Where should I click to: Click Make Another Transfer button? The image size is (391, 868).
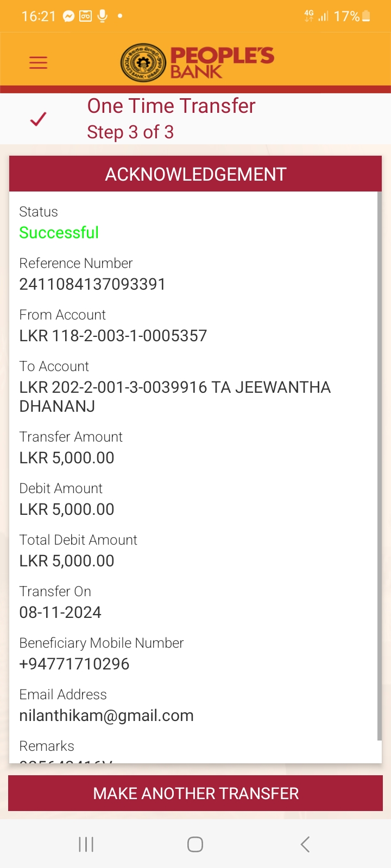(x=195, y=793)
